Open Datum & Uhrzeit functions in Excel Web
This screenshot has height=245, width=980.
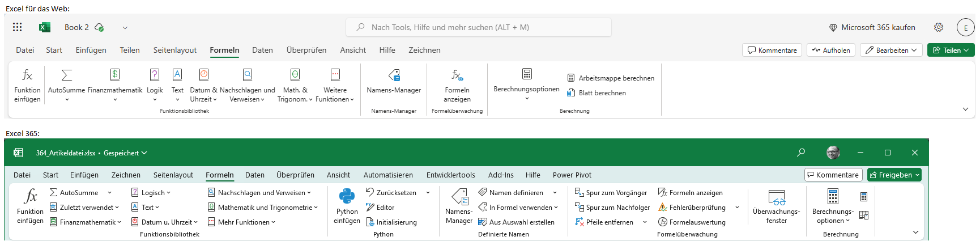pyautogui.click(x=203, y=85)
